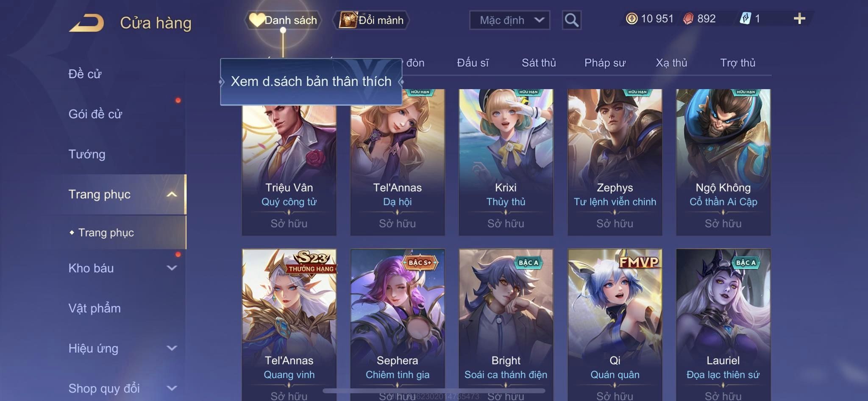Click the gold coin balance icon

[x=632, y=19]
